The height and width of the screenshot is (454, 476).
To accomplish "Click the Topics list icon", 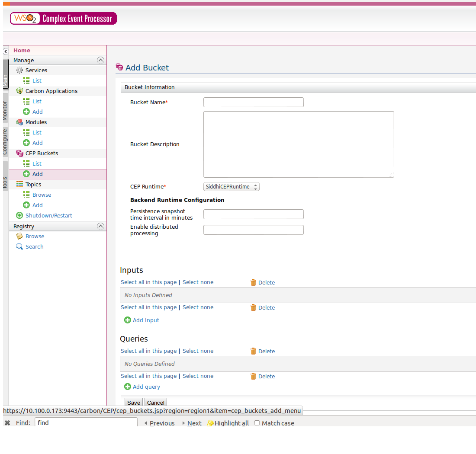I will coord(19,184).
